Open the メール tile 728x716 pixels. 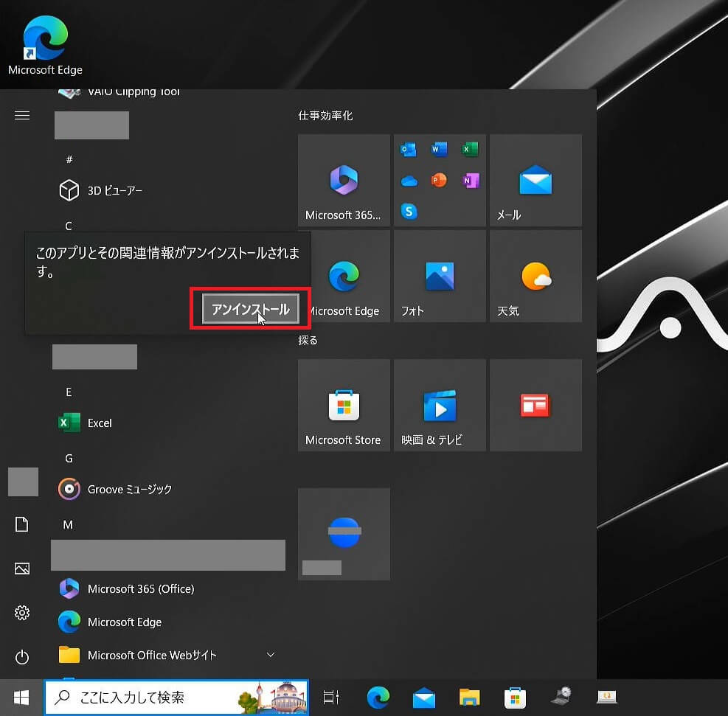tap(535, 181)
